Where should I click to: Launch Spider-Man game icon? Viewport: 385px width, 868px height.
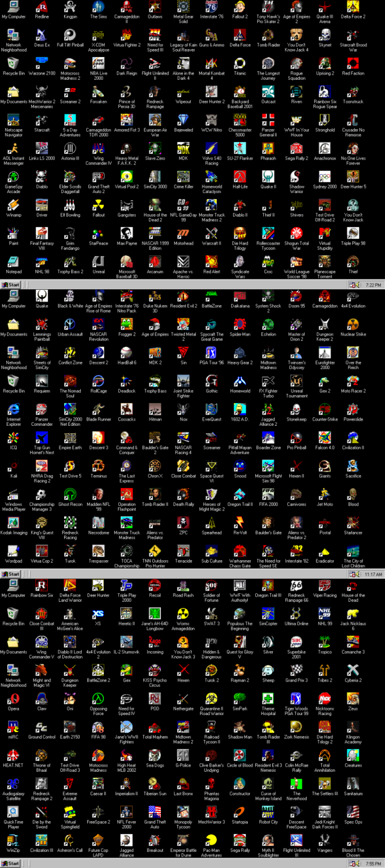pos(240,324)
